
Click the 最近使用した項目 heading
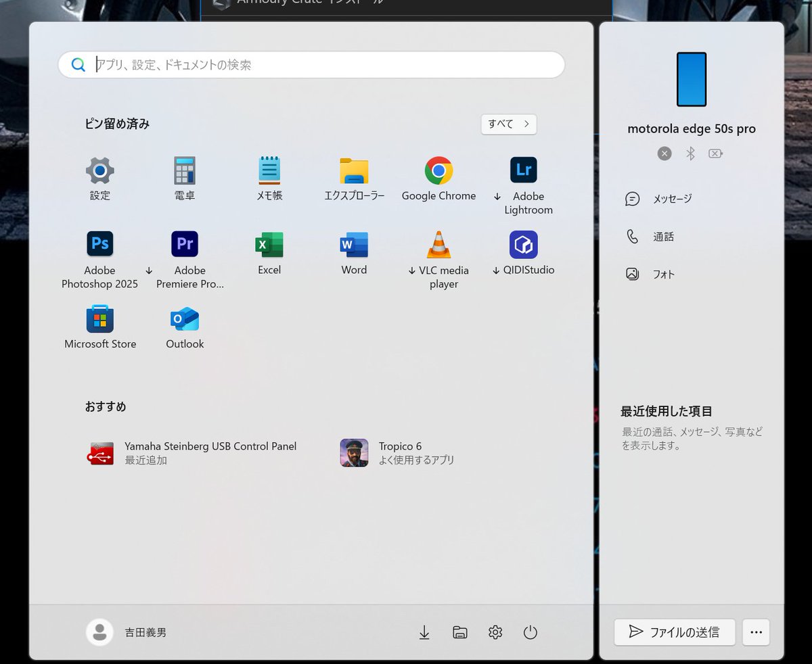(x=667, y=411)
